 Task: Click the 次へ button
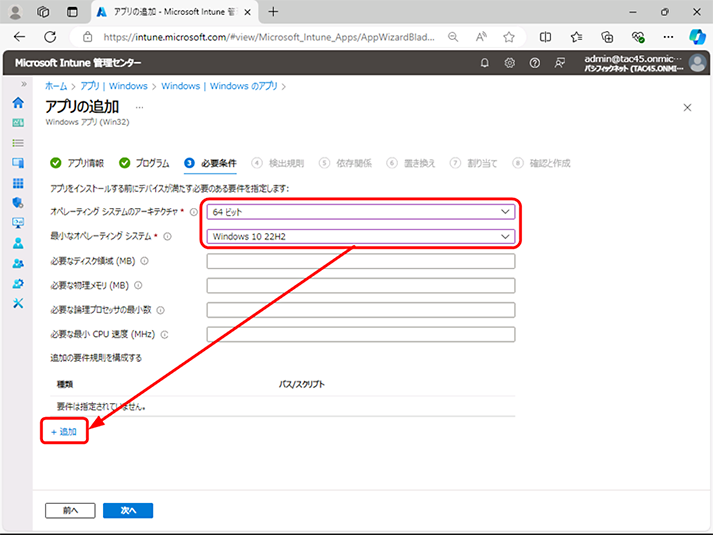(128, 510)
